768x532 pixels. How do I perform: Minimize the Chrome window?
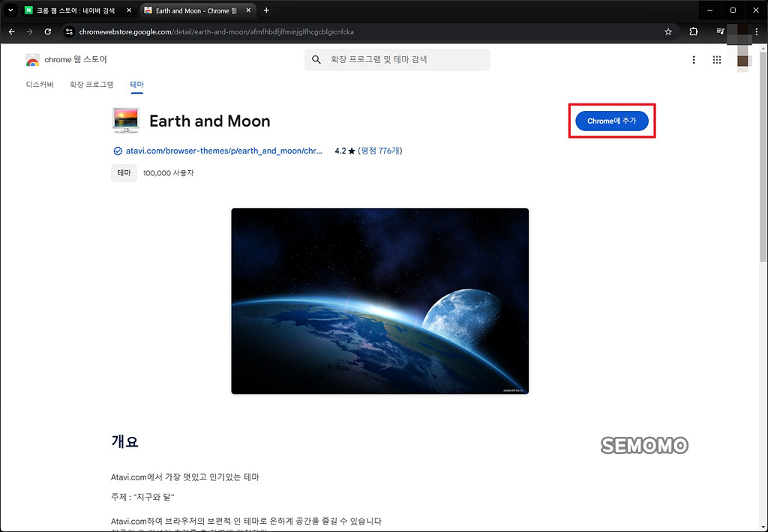tap(709, 10)
